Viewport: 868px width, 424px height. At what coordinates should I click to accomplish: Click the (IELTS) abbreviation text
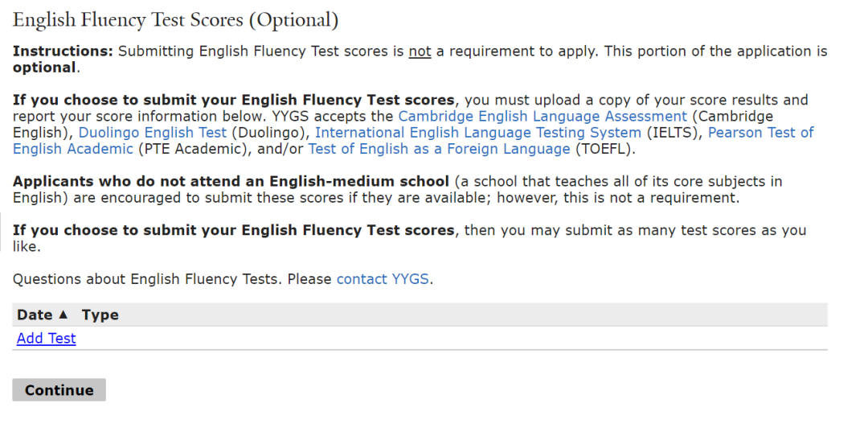[x=674, y=132]
